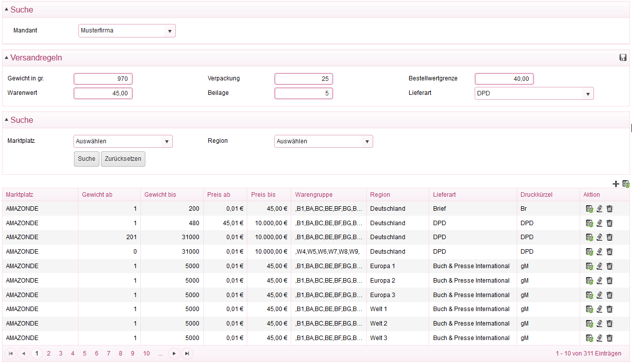Edit the row with Gewicht ab 201
The width and height of the screenshot is (632, 364).
[x=600, y=237]
